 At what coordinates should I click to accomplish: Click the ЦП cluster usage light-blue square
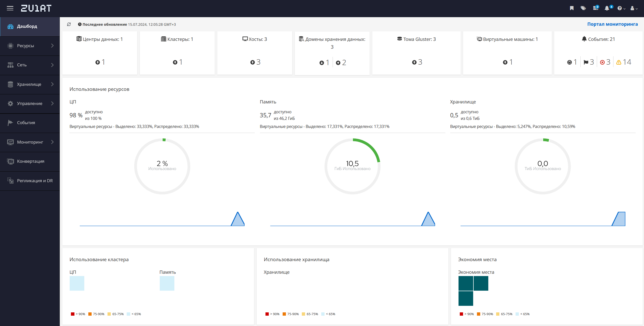coord(77,283)
